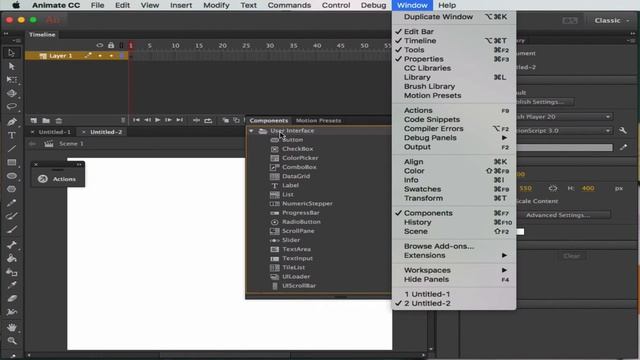
Task: Select the Subselection tool
Action: click(11, 66)
